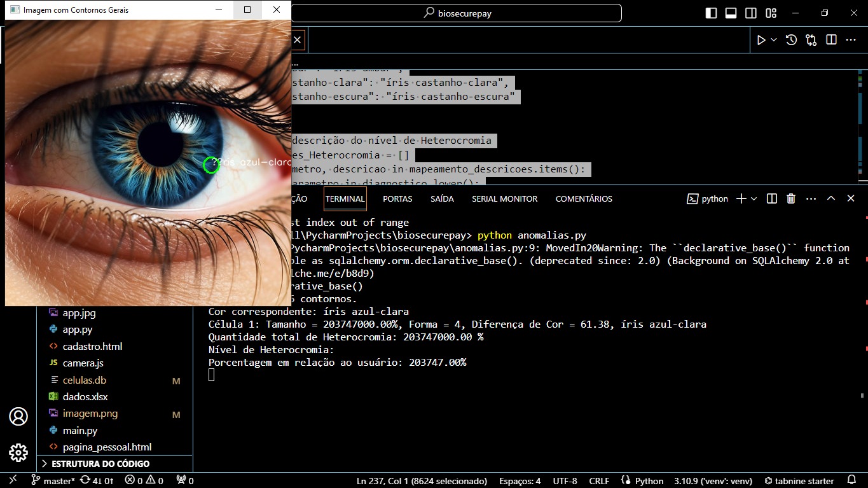
Task: Select the python terminal profile label
Action: tap(707, 199)
